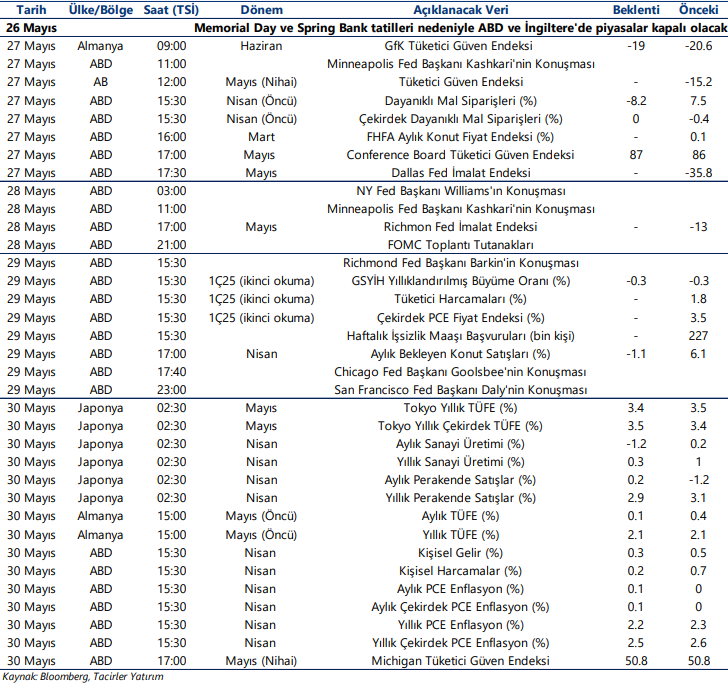
Task: Select Aylık Sanayi Üretimi (%) cell
Action: point(460,444)
